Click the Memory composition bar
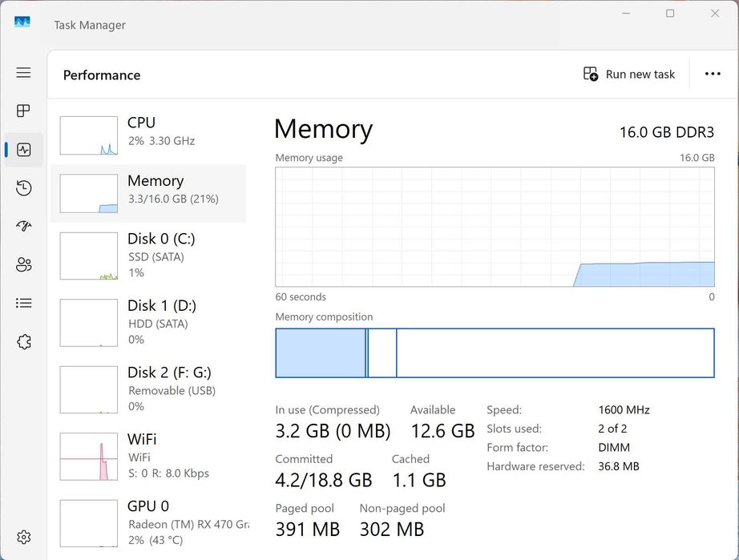The image size is (739, 560). coord(495,353)
